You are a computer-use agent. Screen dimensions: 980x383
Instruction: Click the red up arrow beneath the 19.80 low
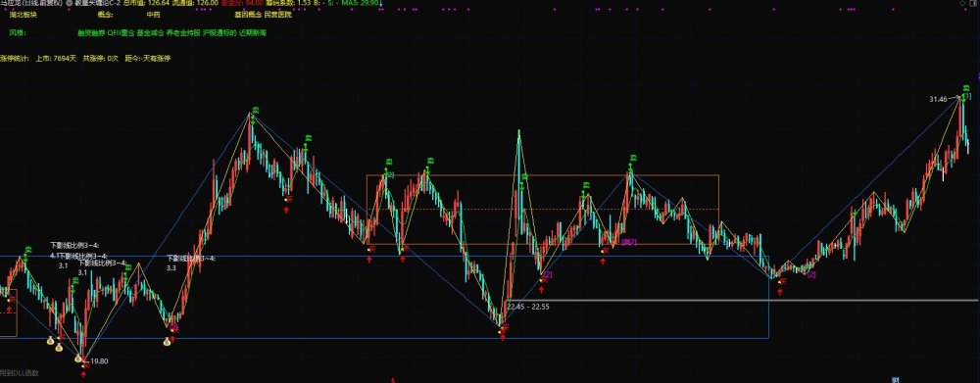(83, 374)
